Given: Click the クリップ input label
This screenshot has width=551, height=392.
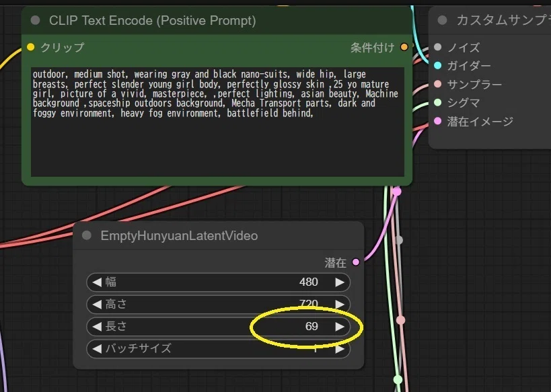Looking at the screenshot, I should [x=62, y=47].
